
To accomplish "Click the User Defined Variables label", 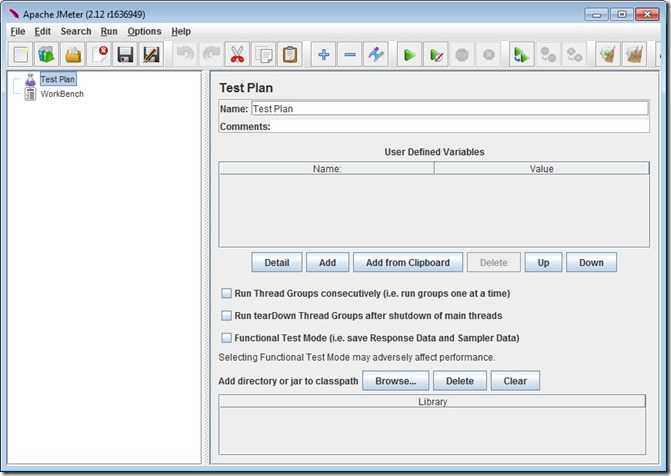I will point(434,152).
